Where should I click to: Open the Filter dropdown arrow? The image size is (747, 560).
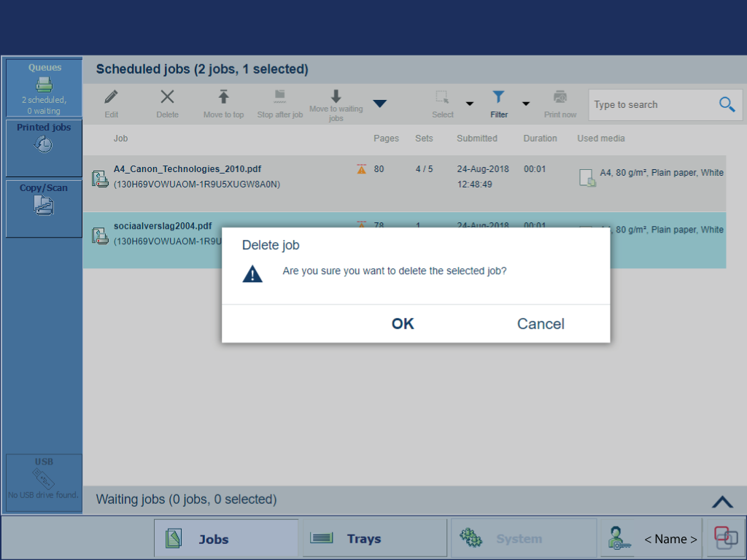click(x=525, y=104)
